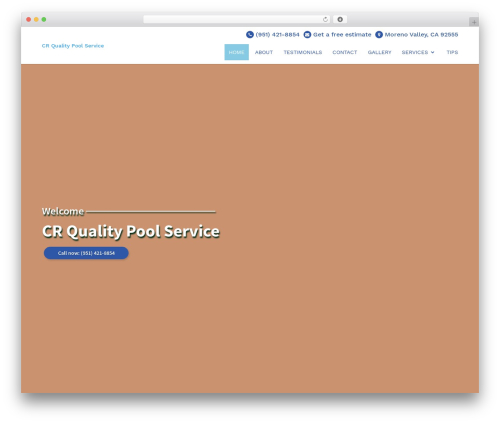Viewport: 500px width, 423px height.
Task: Open a new browser tab with plus
Action: pos(474,22)
